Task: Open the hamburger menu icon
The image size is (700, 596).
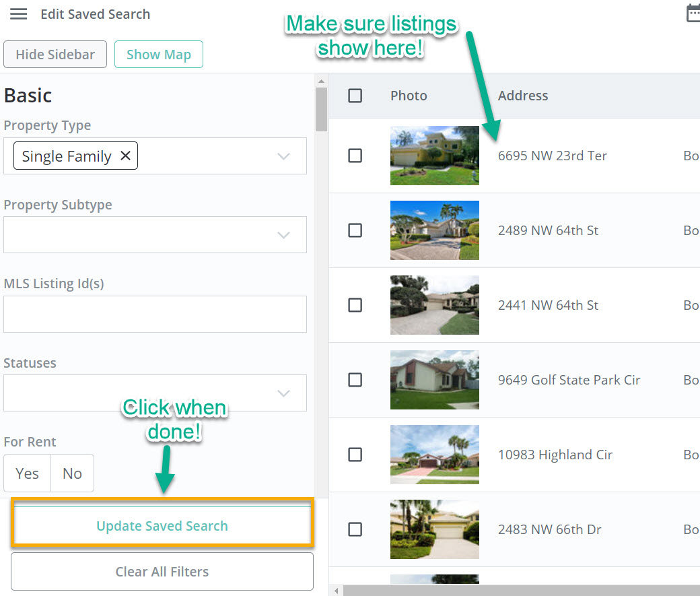Action: click(18, 14)
